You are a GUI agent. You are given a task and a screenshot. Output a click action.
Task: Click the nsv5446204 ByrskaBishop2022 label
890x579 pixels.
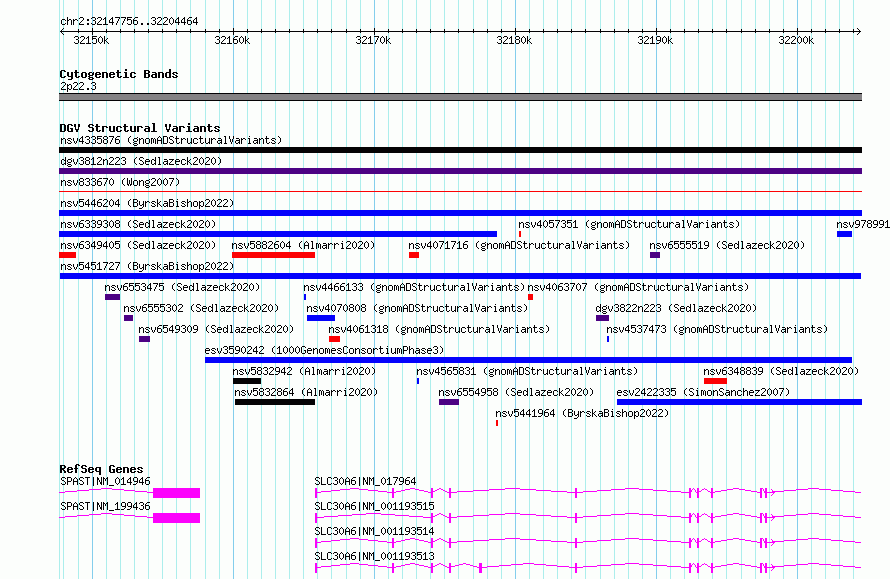147,203
